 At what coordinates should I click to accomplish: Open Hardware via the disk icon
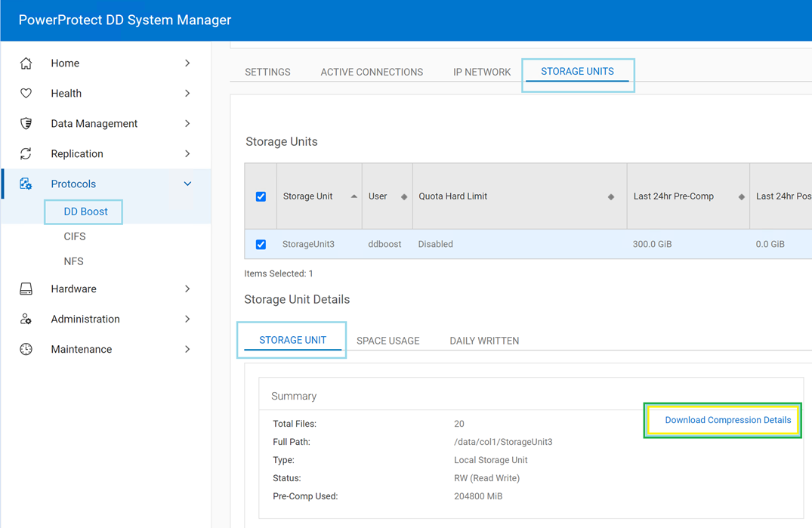click(26, 289)
